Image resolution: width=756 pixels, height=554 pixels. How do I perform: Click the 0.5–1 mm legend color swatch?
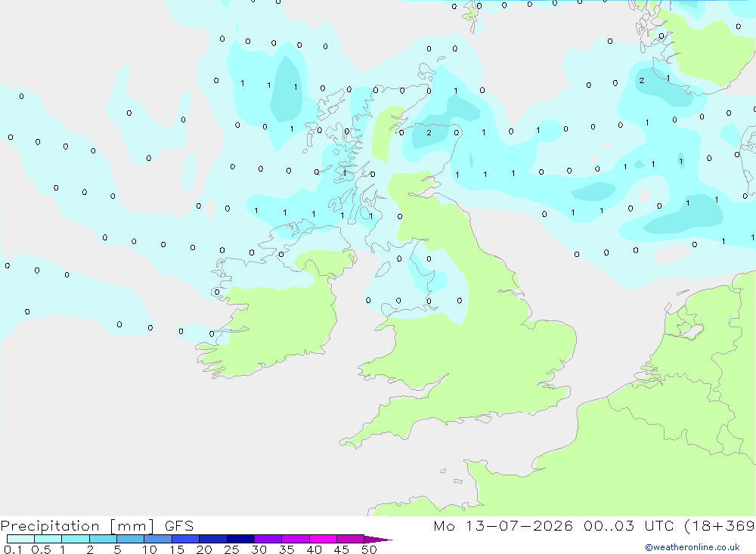pos(48,539)
